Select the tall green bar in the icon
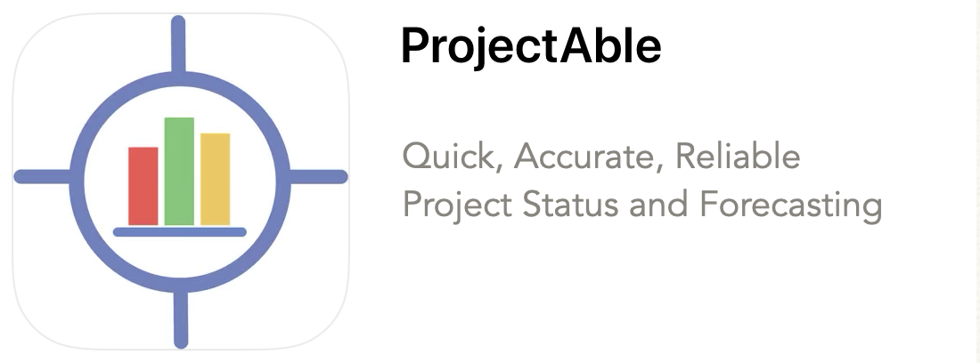This screenshot has height=363, width=980. (179, 171)
